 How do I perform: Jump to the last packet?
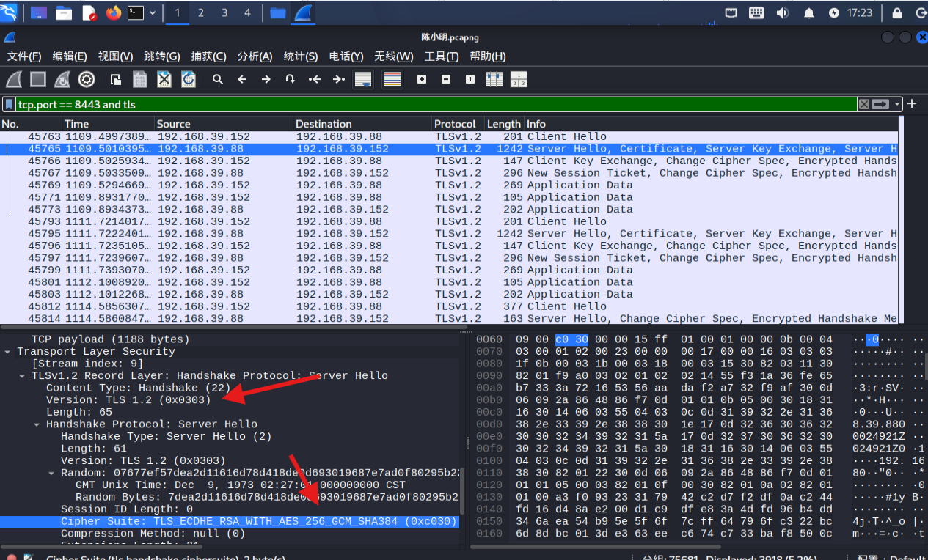point(339,79)
